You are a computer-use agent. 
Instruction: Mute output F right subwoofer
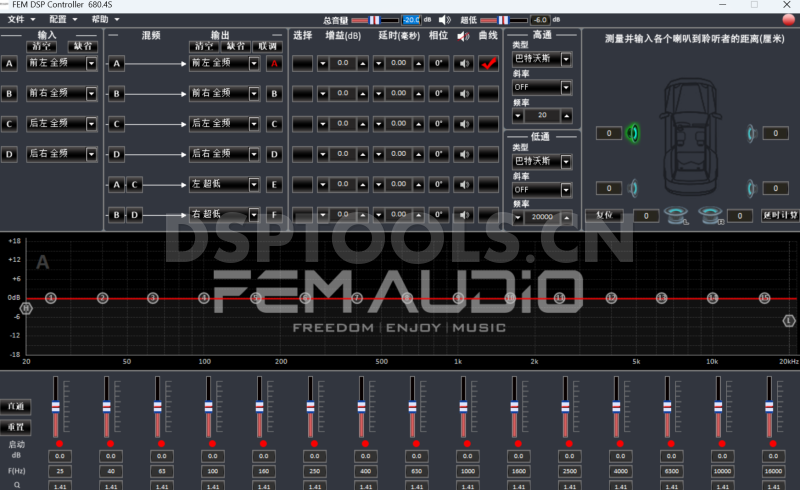(x=463, y=214)
